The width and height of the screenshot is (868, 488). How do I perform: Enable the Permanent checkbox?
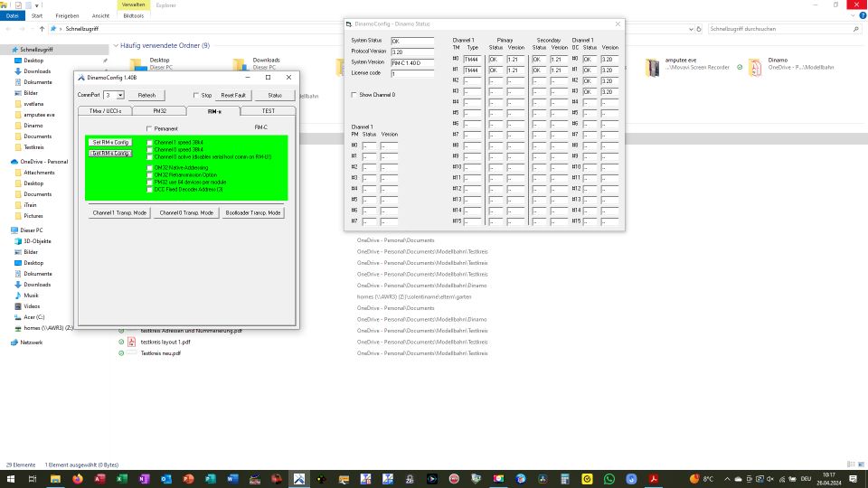pos(149,129)
